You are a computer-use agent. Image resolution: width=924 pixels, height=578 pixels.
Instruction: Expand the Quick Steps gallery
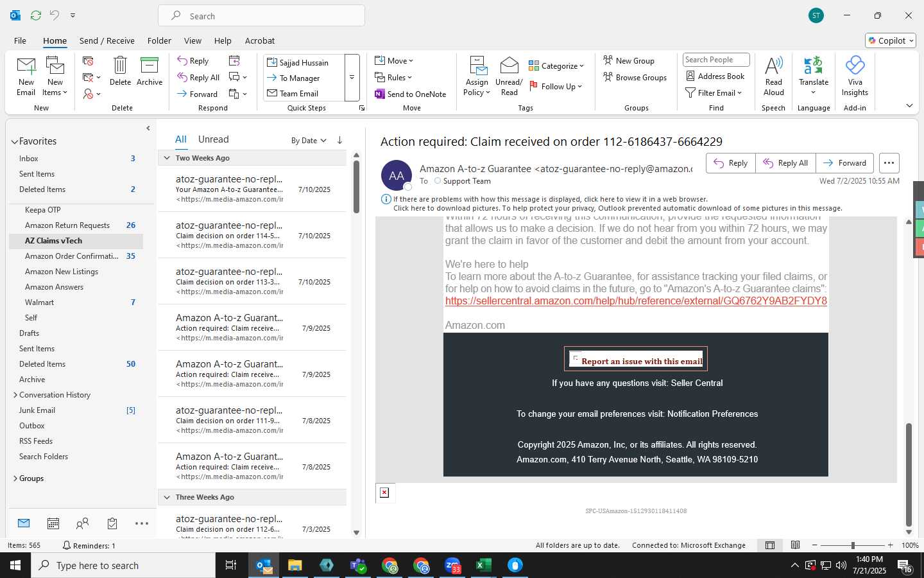pyautogui.click(x=352, y=78)
